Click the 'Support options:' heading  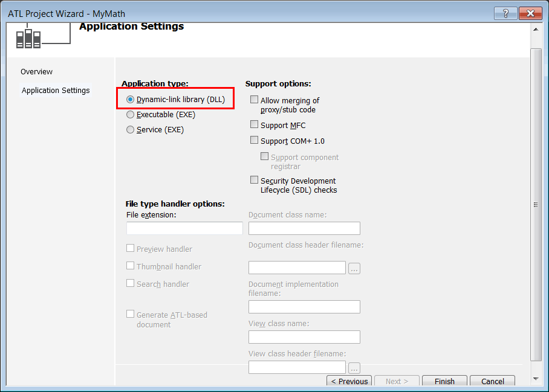278,83
